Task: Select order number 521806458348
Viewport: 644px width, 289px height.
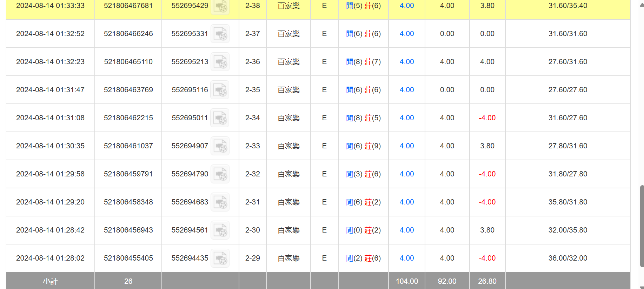Action: pos(128,202)
